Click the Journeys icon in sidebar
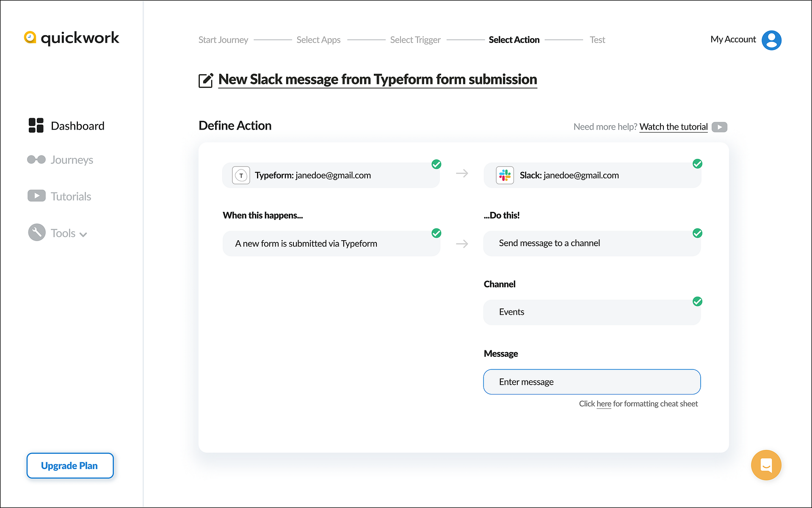Image resolution: width=812 pixels, height=508 pixels. coord(36,160)
